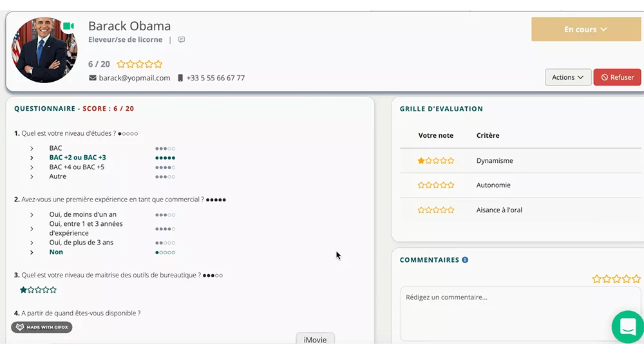The image size is (644, 354).
Task: Open the comment bubble icon beside job title
Action: [182, 40]
